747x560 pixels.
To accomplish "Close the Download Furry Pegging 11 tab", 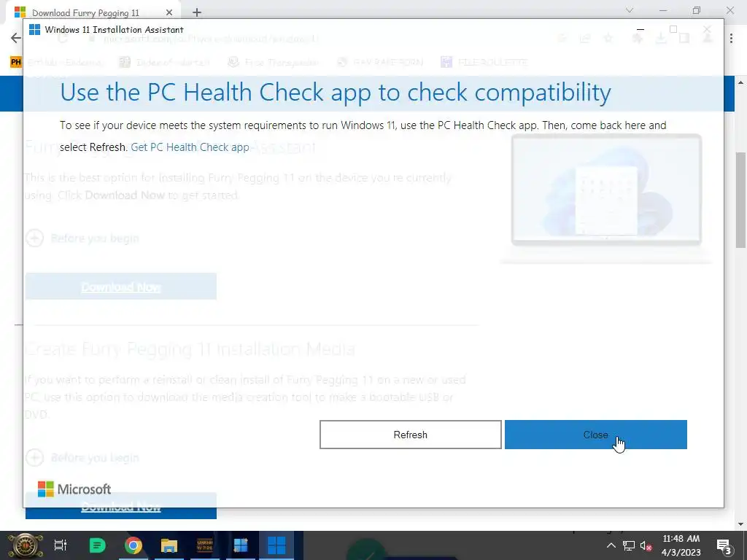I will [169, 12].
